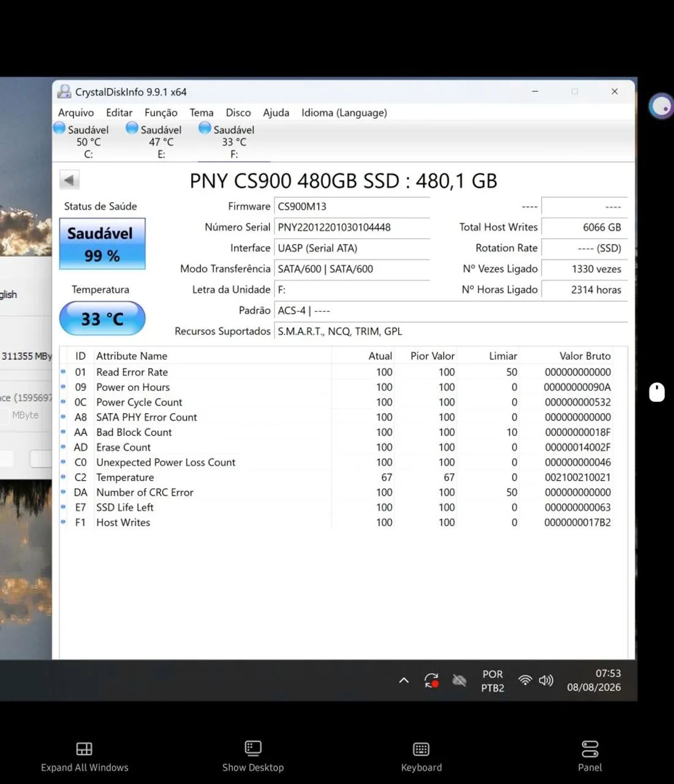
Task: Click the Saudável 99 % health status button
Action: (102, 244)
